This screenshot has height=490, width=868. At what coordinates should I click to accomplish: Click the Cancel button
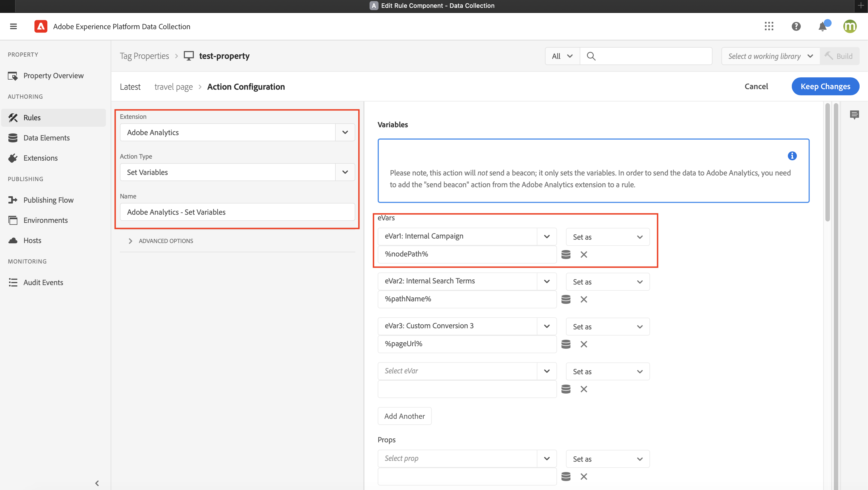coord(756,86)
